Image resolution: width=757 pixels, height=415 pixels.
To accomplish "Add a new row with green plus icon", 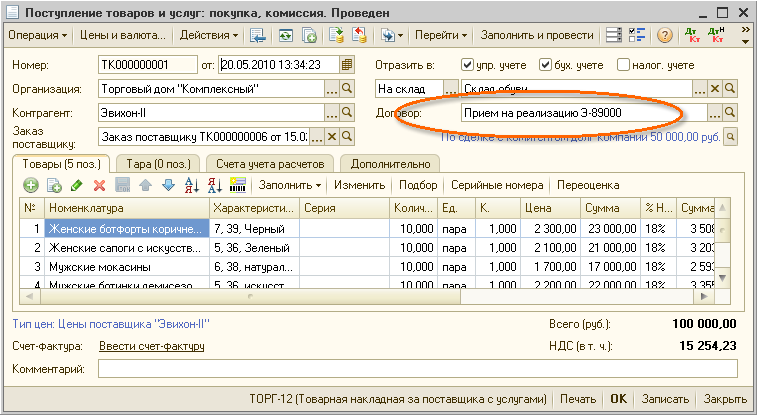I will (31, 185).
